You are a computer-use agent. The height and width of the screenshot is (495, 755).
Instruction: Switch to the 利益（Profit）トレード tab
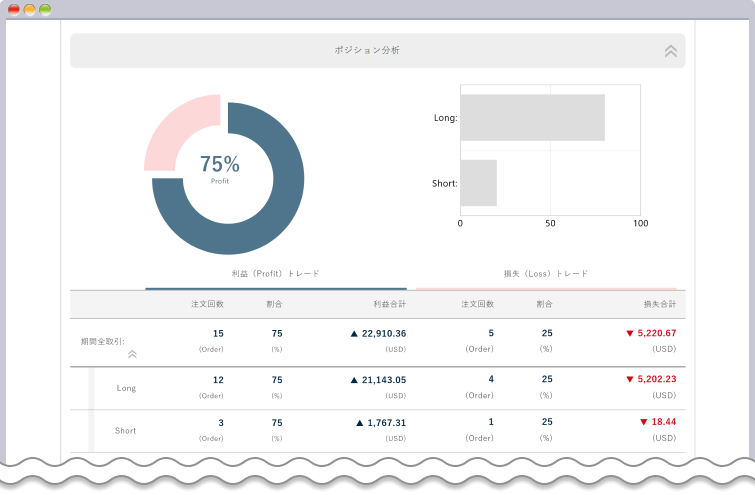[x=276, y=273]
